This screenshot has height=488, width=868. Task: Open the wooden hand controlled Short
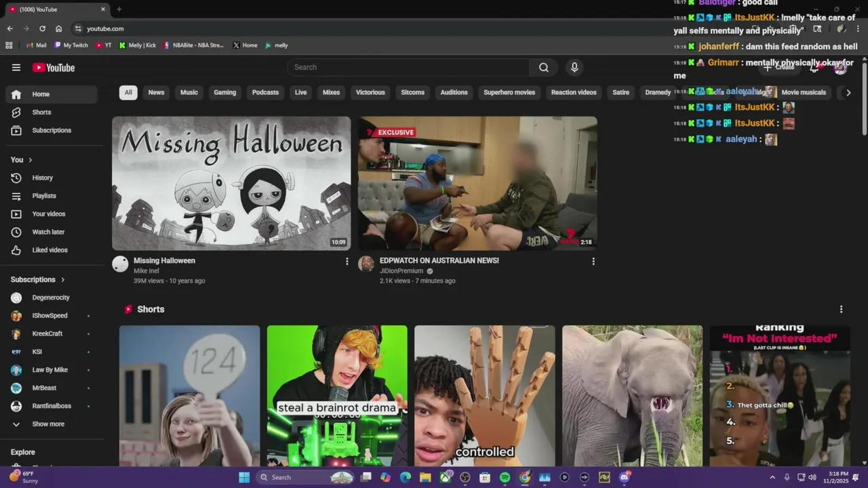485,396
